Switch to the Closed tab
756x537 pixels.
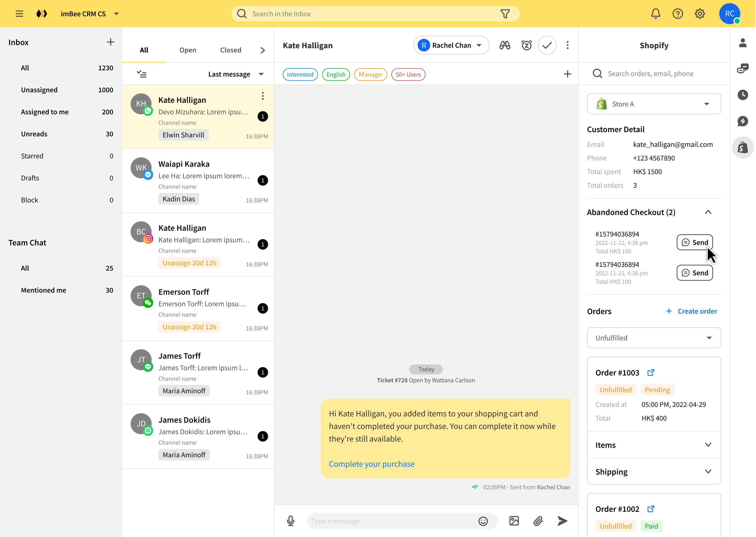click(x=231, y=50)
